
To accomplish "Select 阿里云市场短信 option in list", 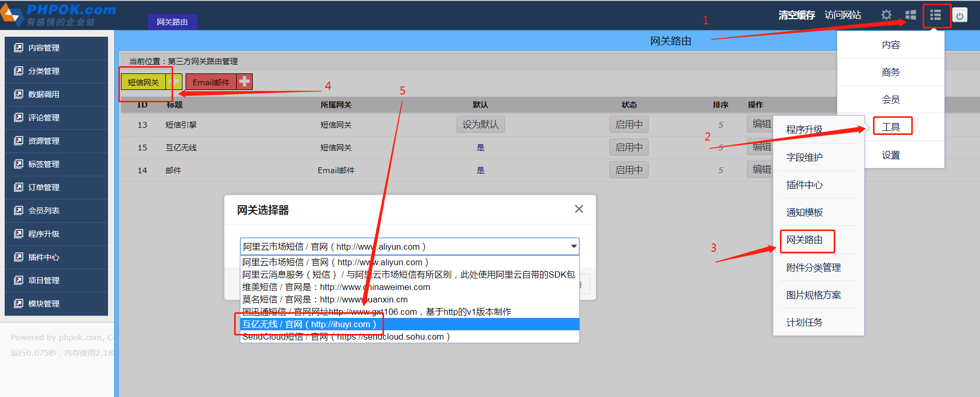I will click(x=409, y=262).
